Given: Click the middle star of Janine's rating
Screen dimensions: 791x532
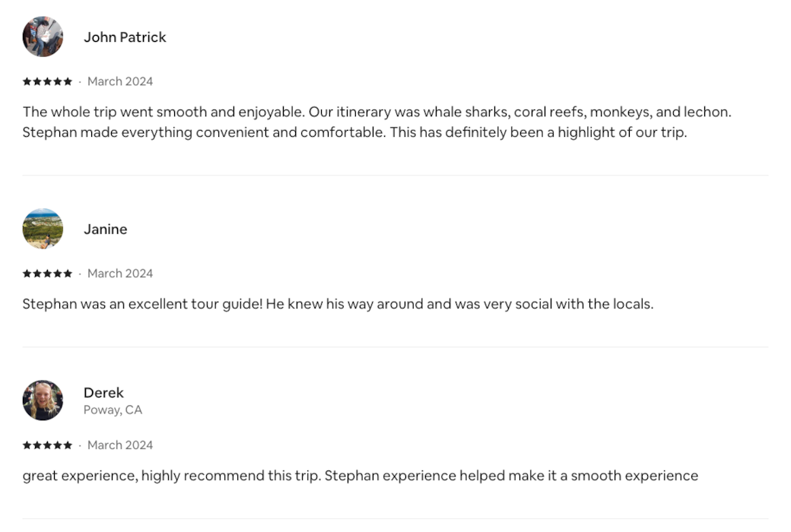Looking at the screenshot, I should [x=47, y=274].
